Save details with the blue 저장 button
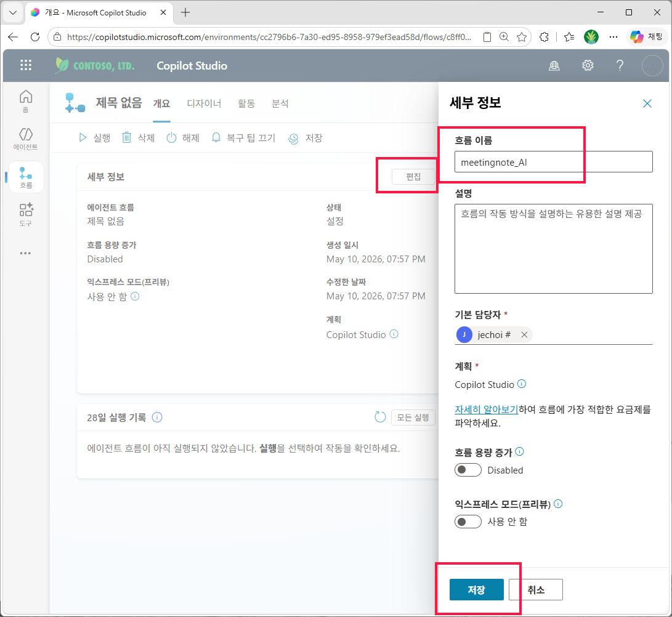This screenshot has width=672, height=617. 477,590
